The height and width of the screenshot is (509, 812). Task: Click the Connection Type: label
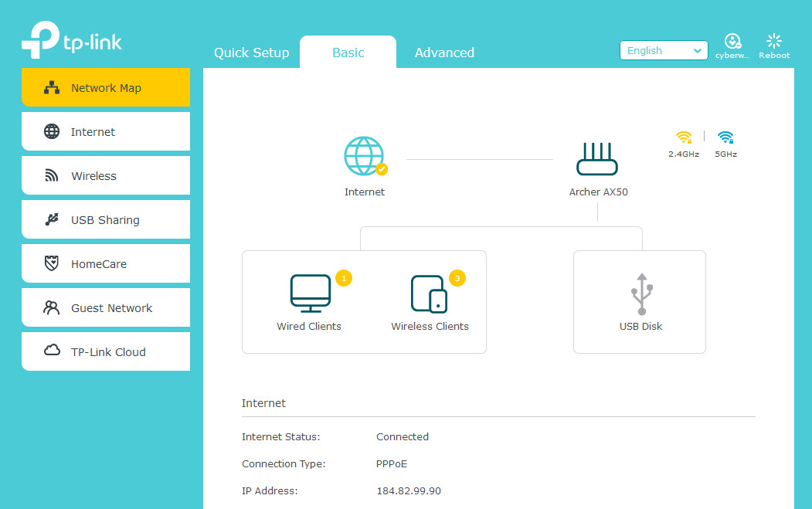(x=284, y=463)
